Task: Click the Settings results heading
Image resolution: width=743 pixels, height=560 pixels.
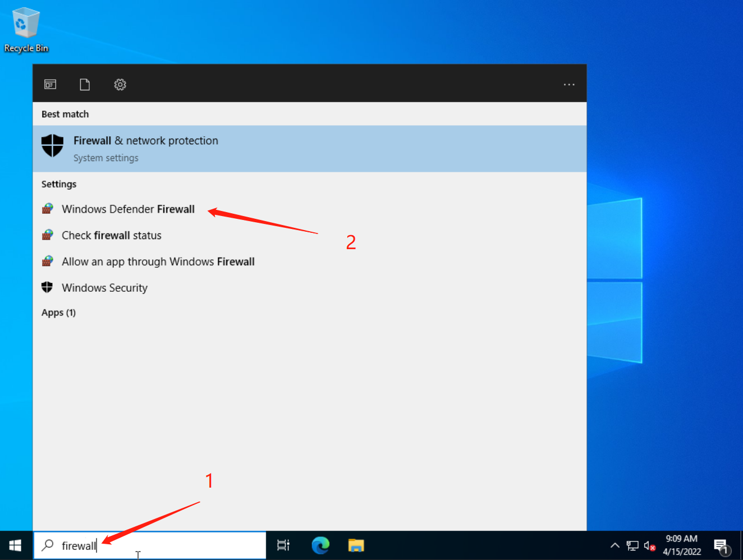Action: pyautogui.click(x=59, y=184)
